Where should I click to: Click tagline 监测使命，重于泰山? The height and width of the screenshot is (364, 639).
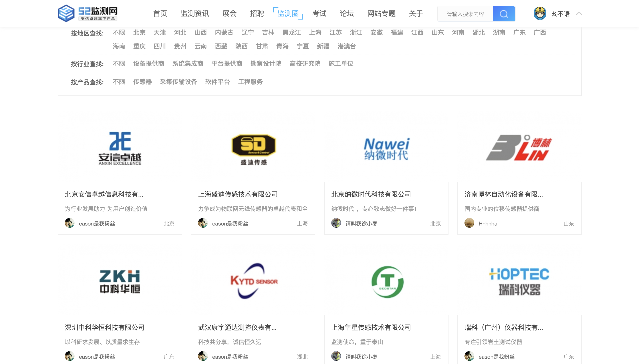click(x=357, y=342)
